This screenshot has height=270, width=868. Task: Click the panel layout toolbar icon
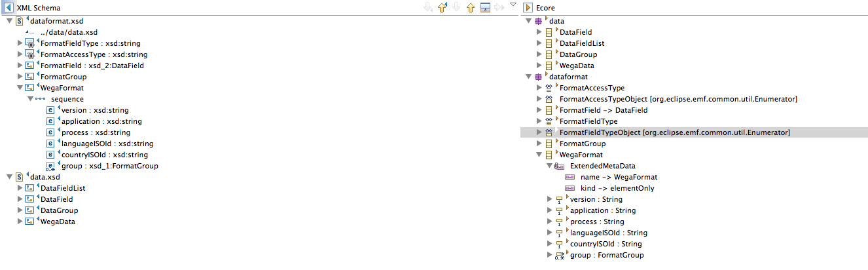485,7
